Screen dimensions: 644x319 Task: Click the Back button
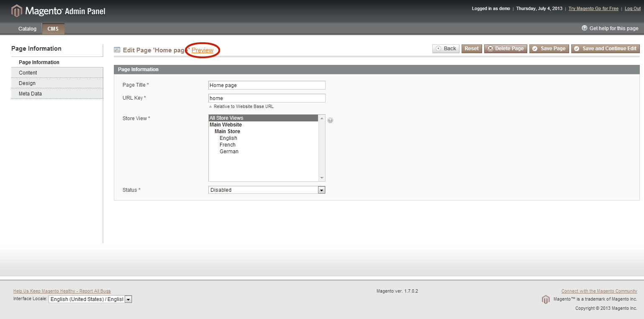coord(446,49)
